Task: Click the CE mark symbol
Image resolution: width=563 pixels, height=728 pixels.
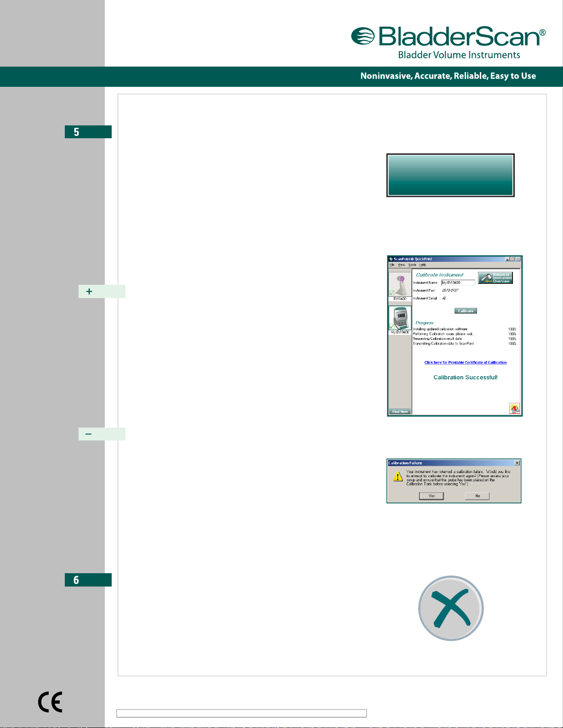Action: (x=50, y=702)
